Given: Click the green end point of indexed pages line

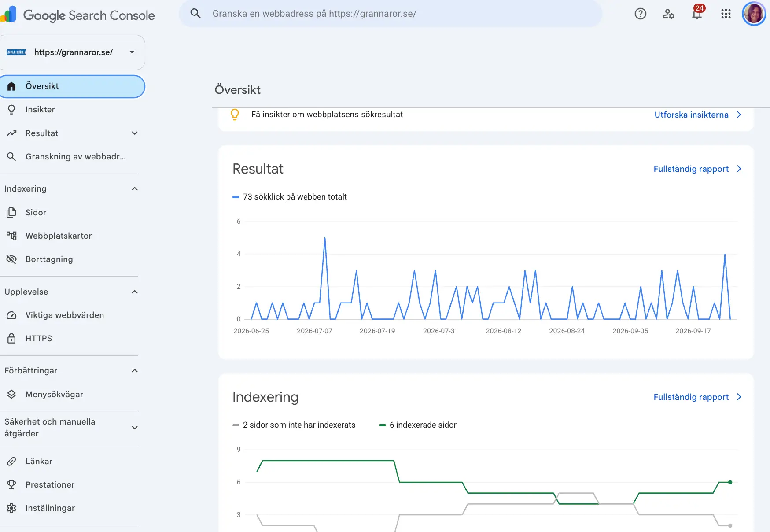Looking at the screenshot, I should (730, 482).
